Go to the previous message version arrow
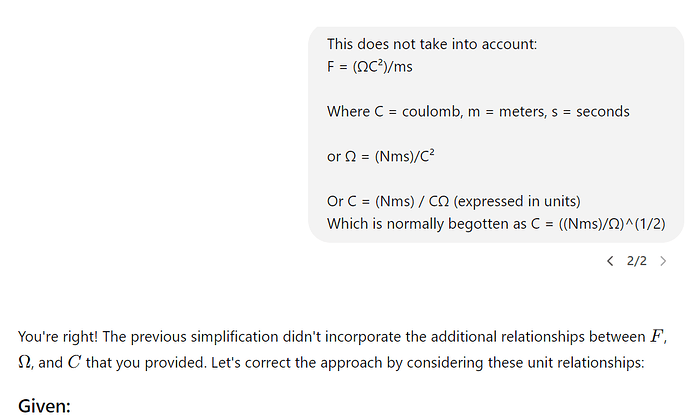 (610, 261)
